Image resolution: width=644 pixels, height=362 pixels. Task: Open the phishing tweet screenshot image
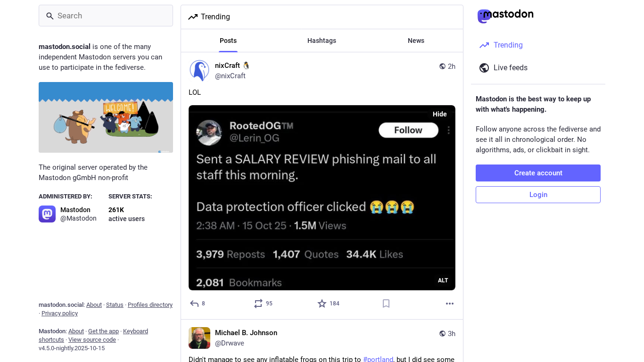click(322, 197)
